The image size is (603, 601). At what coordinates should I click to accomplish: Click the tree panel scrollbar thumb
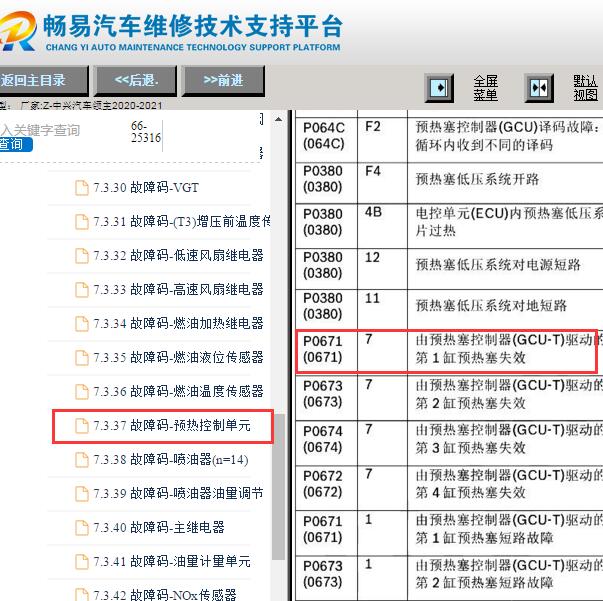point(278,487)
